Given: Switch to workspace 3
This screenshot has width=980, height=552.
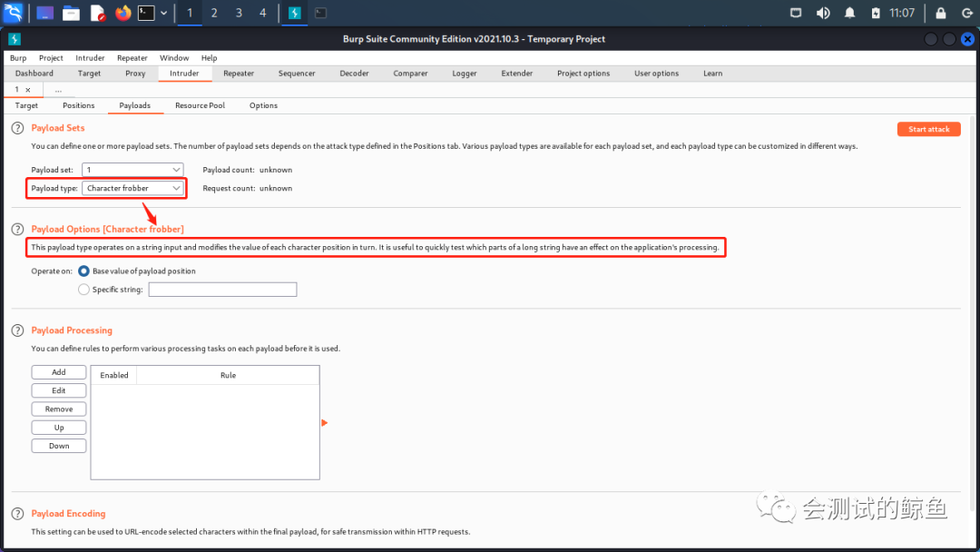Looking at the screenshot, I should point(239,13).
